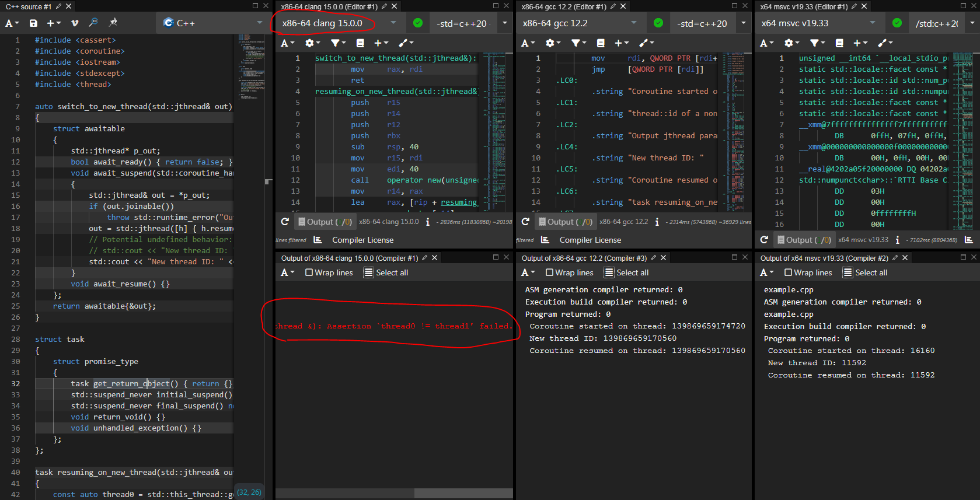Click msvc /std:c++20 options field
The height and width of the screenshot is (500, 980).
point(937,23)
